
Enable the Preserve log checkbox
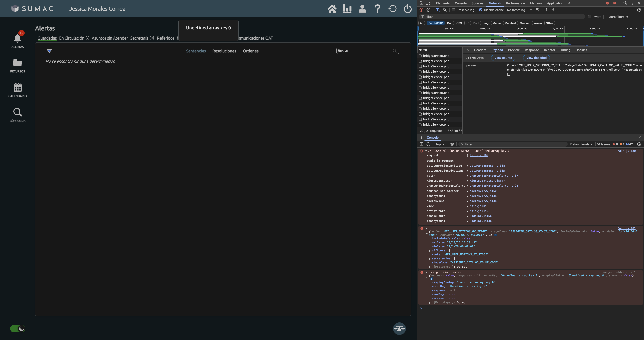pos(453,10)
